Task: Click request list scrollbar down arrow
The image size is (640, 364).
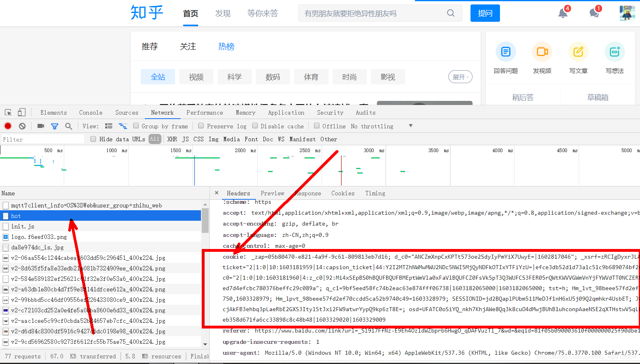Action: (x=205, y=344)
